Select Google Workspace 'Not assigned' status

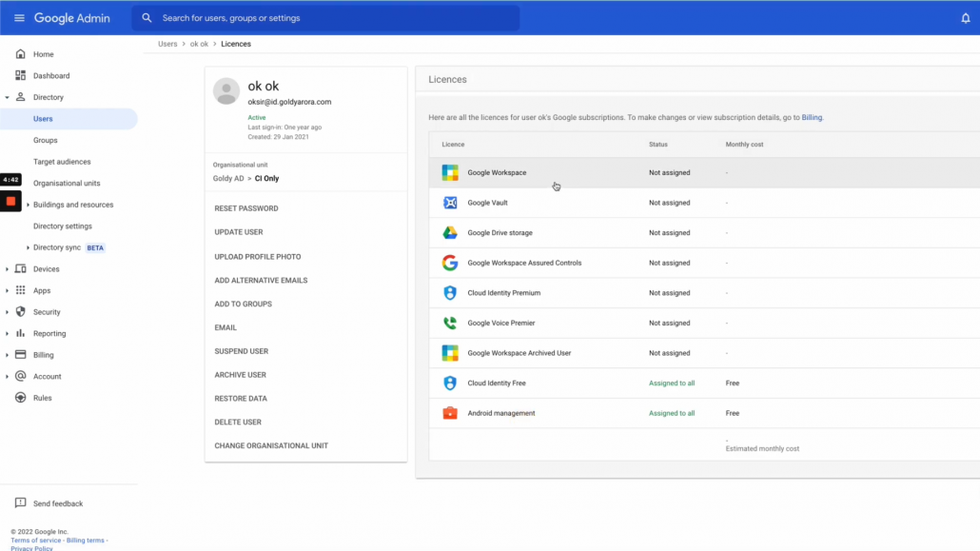coord(670,172)
